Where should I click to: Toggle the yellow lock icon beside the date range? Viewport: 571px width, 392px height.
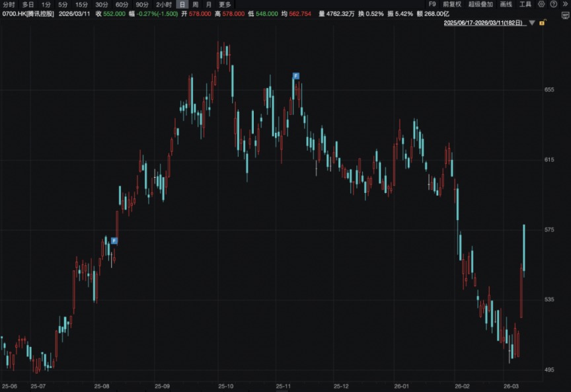click(x=542, y=23)
